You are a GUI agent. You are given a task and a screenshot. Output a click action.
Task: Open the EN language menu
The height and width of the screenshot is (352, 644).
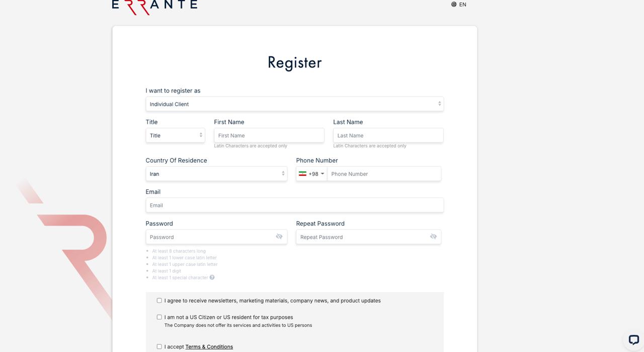point(462,5)
